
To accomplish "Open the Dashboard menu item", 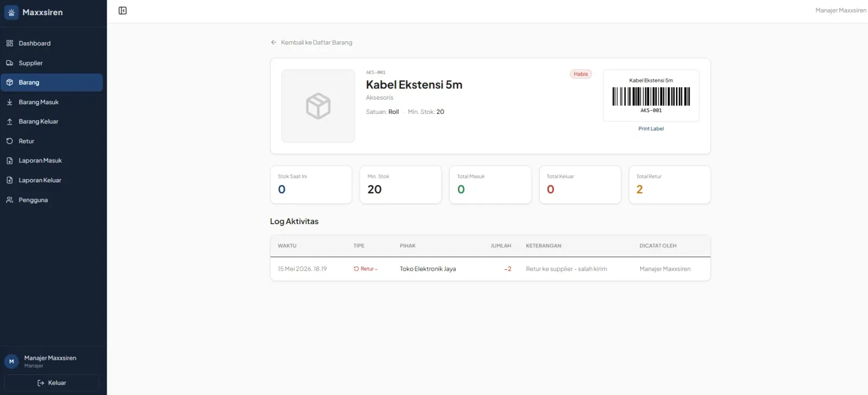I will pyautogui.click(x=52, y=43).
